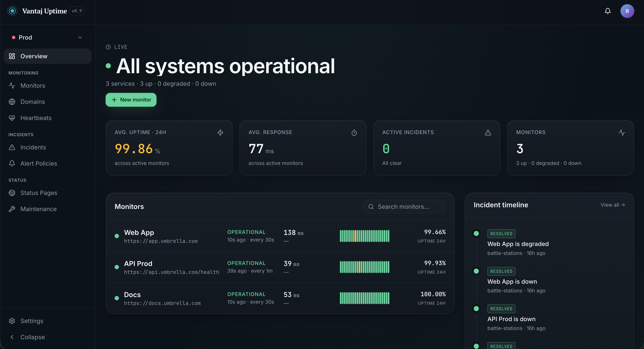The width and height of the screenshot is (644, 349).
Task: Click the Docs uptime bar chart
Action: coord(364,298)
